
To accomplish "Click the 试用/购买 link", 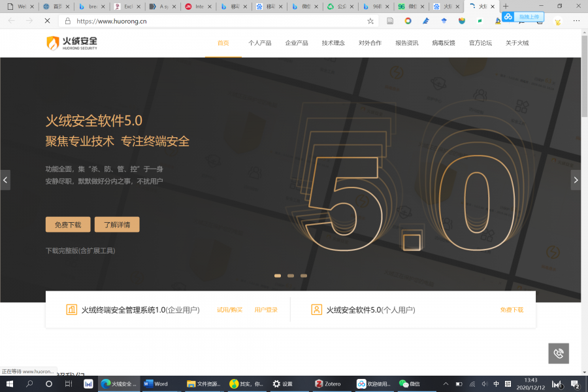I will [229, 310].
